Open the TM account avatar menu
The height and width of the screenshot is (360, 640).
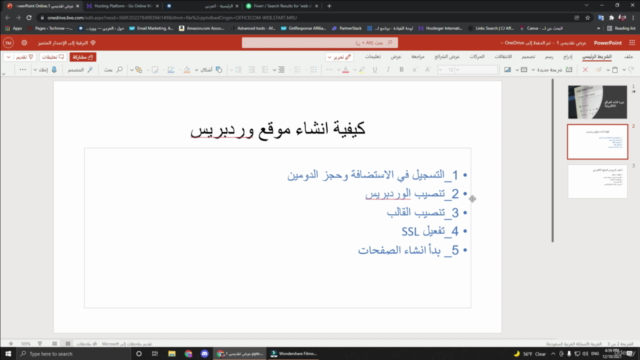8,43
